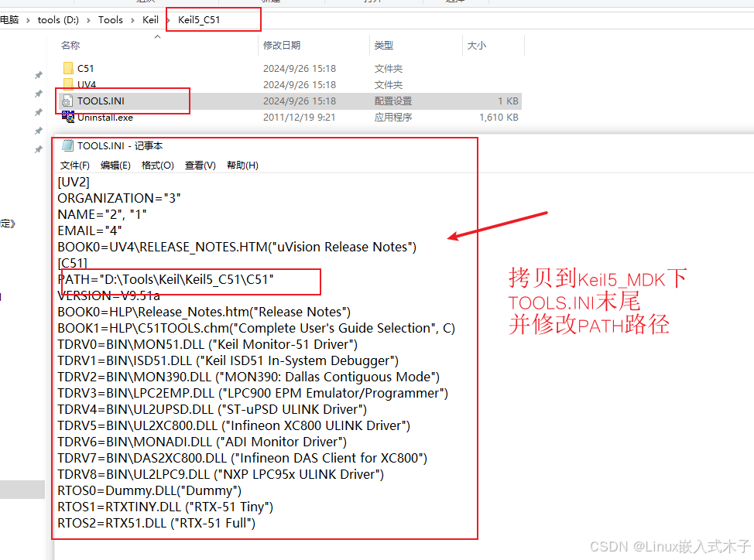Click the Notepad title bar icon

click(x=67, y=145)
